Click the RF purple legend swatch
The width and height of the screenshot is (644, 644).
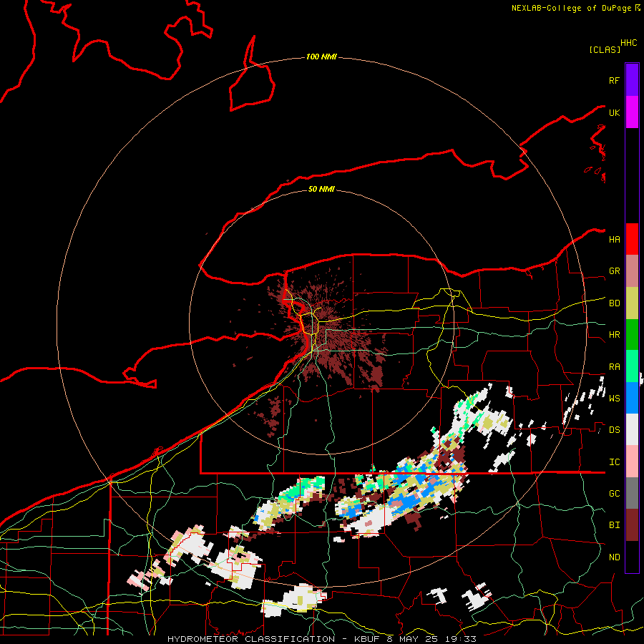(632, 80)
